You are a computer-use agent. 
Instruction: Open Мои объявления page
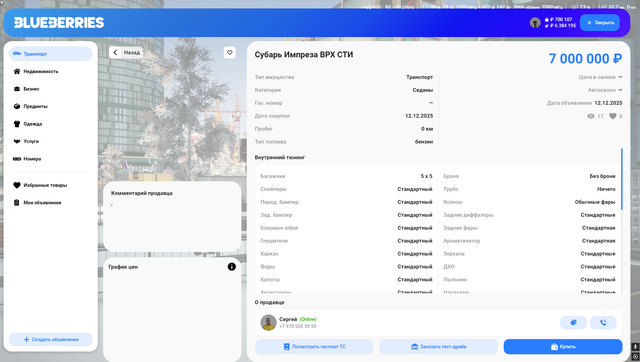pyautogui.click(x=51, y=203)
